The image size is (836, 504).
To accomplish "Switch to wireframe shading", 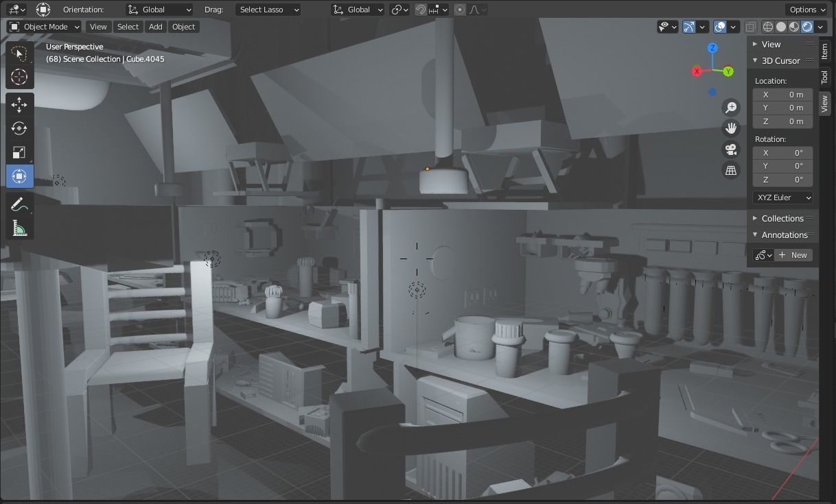I will coord(768,27).
